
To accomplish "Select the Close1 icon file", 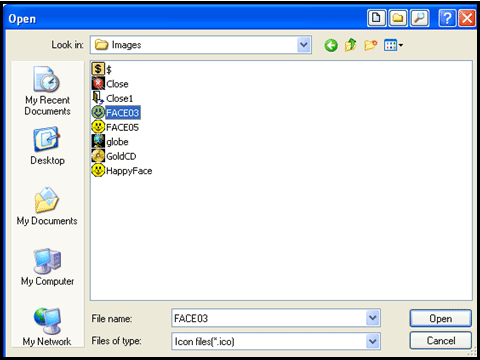I will (x=112, y=98).
